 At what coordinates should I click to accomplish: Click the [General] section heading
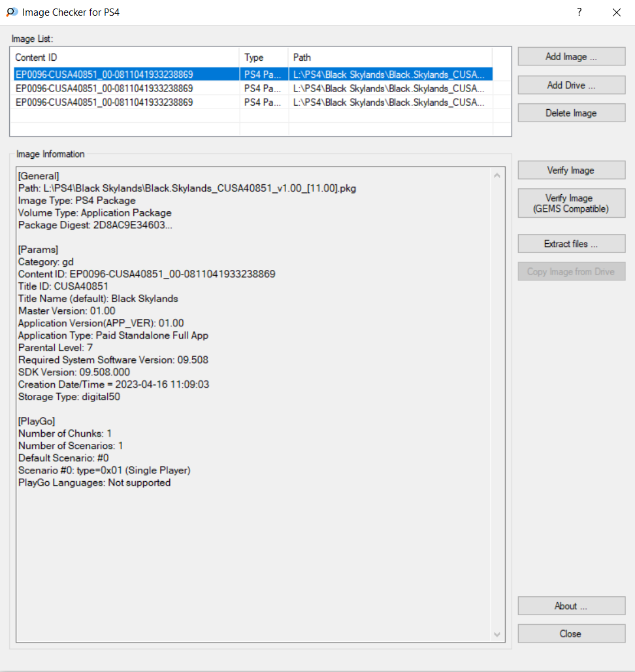pyautogui.click(x=39, y=176)
